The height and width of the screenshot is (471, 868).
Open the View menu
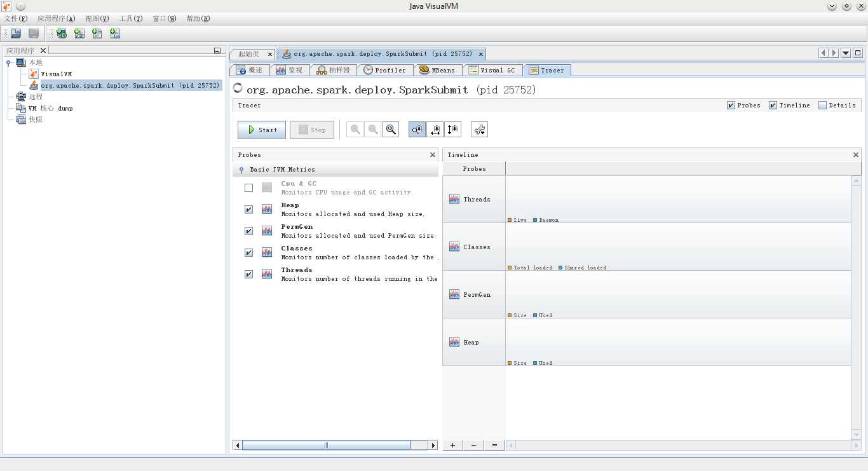point(97,18)
